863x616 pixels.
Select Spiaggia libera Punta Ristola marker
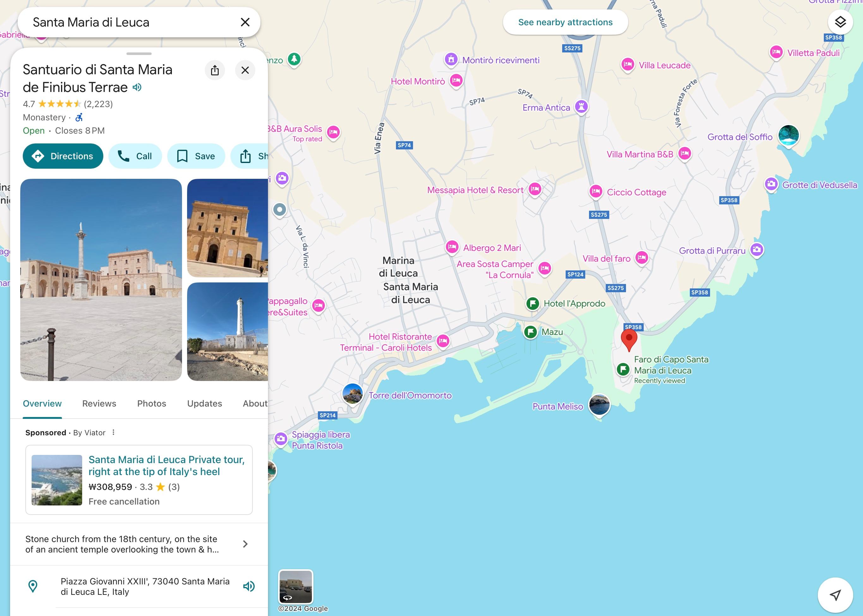pos(281,440)
